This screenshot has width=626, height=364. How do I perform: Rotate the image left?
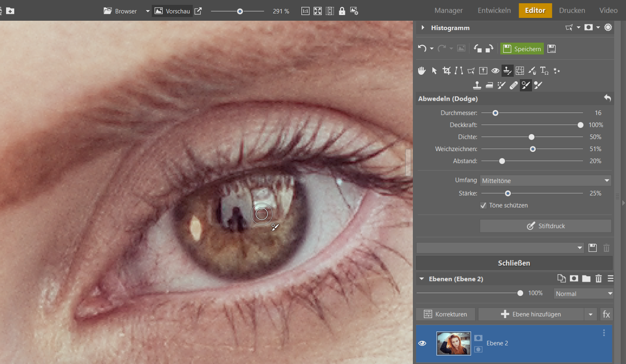coord(478,48)
